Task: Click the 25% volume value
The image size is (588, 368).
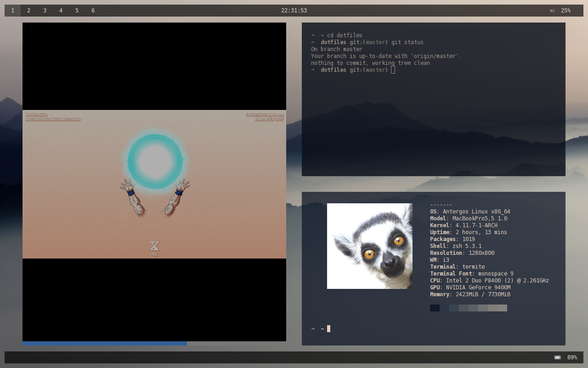Action: tap(566, 11)
